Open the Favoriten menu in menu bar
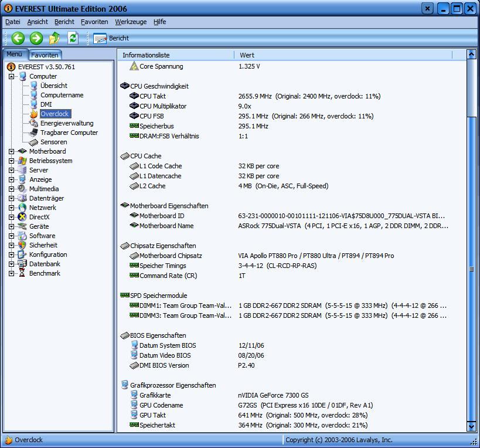This screenshot has width=480, height=448. pos(94,22)
